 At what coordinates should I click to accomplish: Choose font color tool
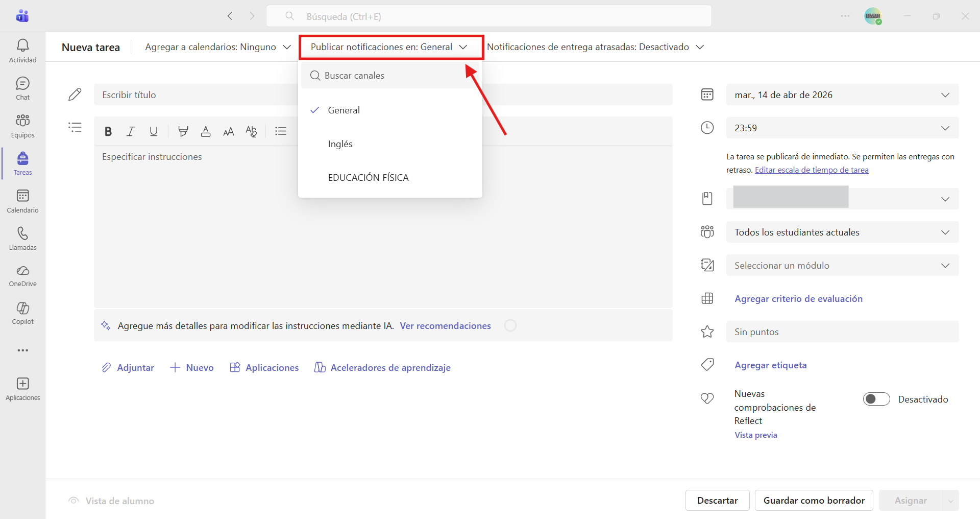pyautogui.click(x=206, y=131)
